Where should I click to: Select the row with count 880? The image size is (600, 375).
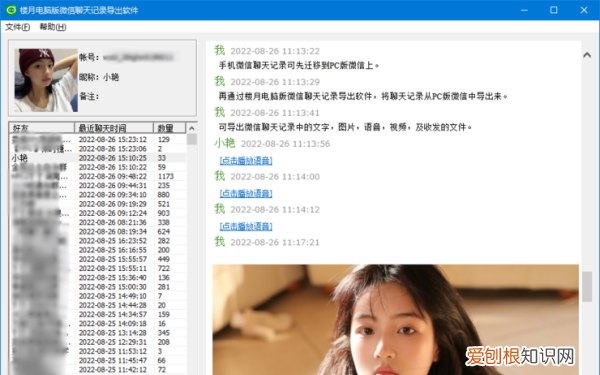pyautogui.click(x=98, y=195)
